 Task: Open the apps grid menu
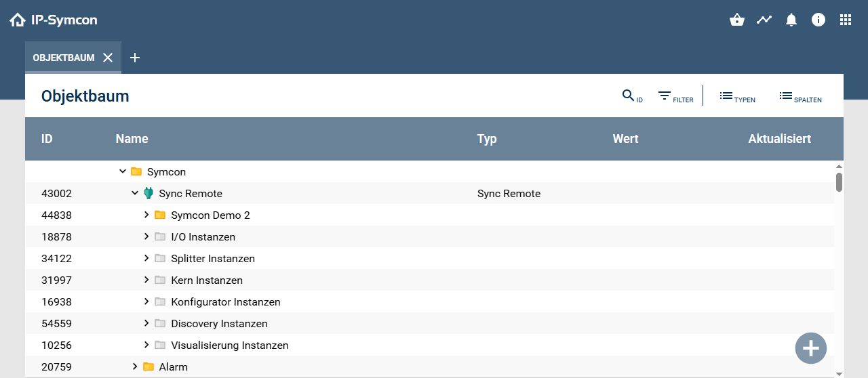846,20
